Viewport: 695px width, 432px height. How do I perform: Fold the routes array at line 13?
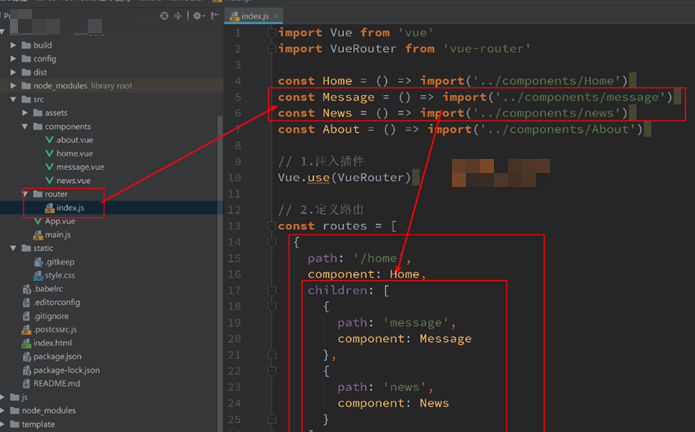pyautogui.click(x=272, y=226)
